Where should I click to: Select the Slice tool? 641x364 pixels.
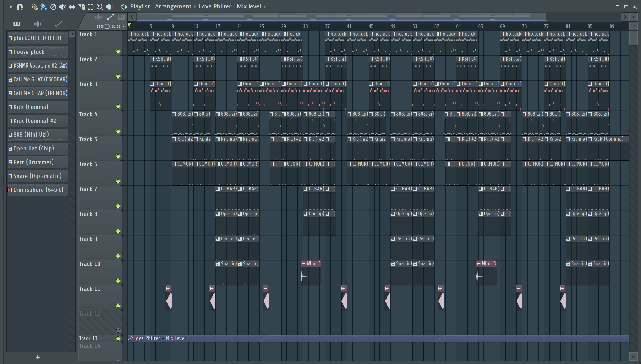coord(81,7)
